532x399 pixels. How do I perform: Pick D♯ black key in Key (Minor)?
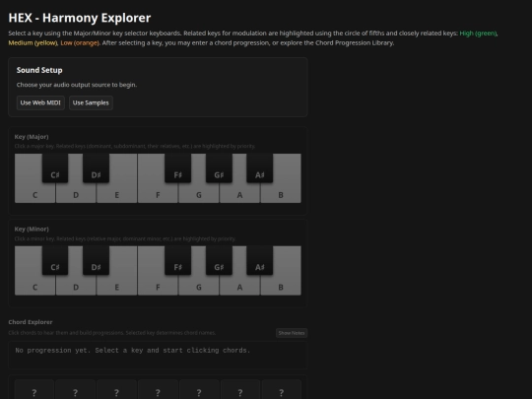click(x=96, y=260)
